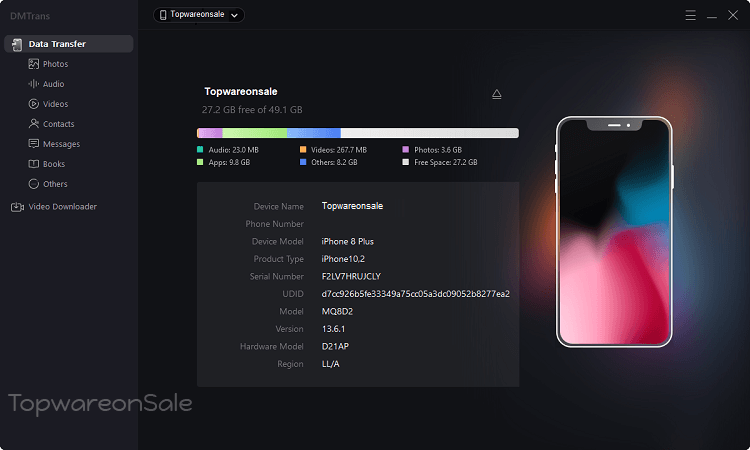This screenshot has height=450, width=750.
Task: Click the blue Others segment of storage bar
Action: click(314, 133)
